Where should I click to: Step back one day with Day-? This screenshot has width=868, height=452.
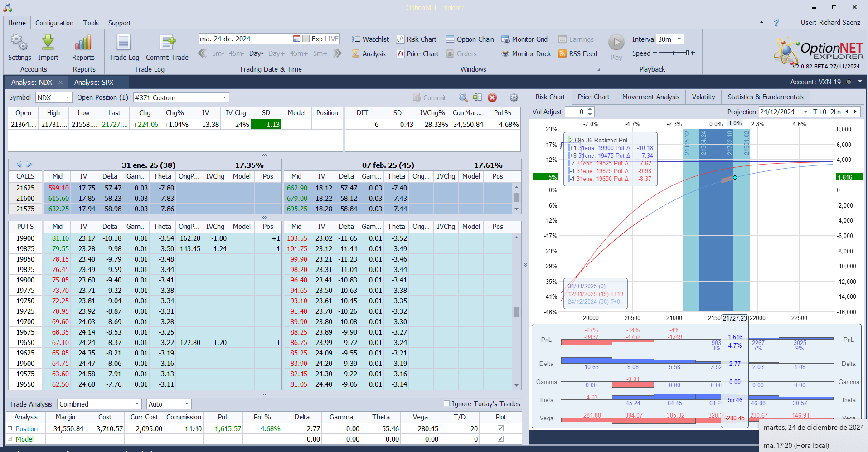click(x=257, y=53)
